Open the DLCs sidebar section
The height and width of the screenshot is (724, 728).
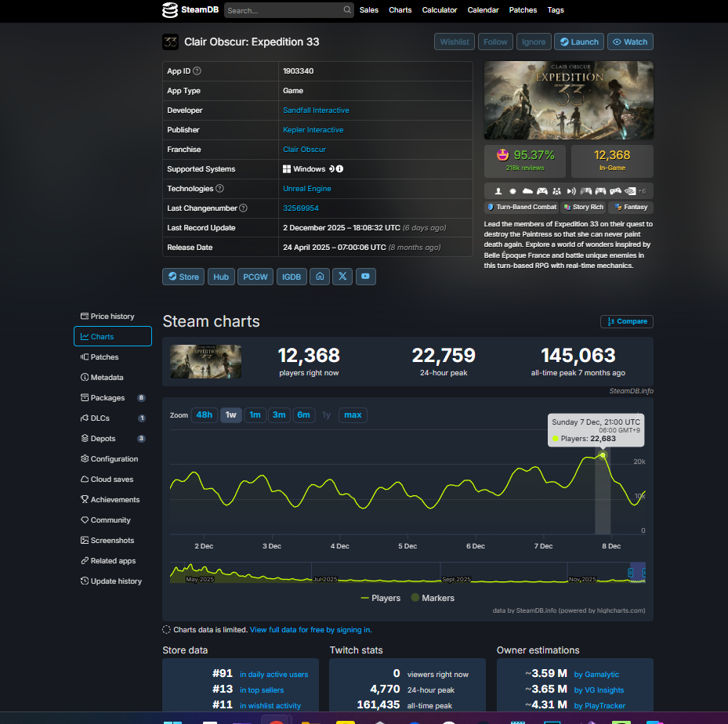tap(113, 418)
